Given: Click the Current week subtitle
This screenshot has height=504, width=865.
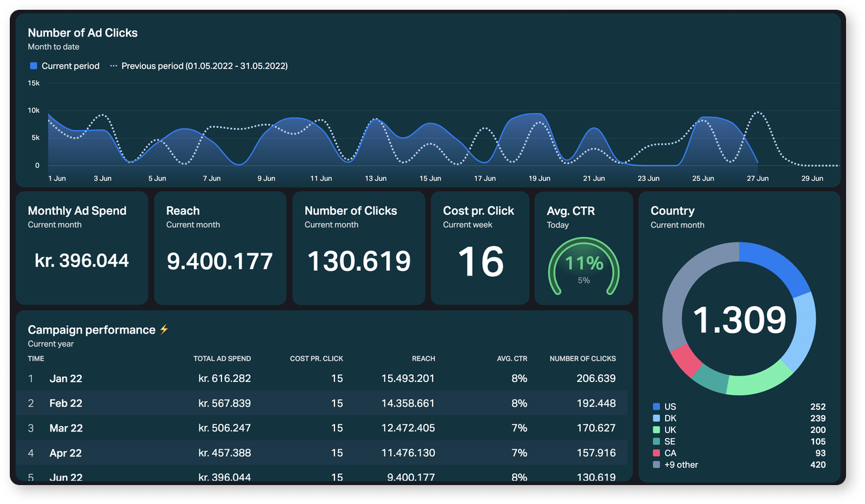Looking at the screenshot, I should 468,225.
